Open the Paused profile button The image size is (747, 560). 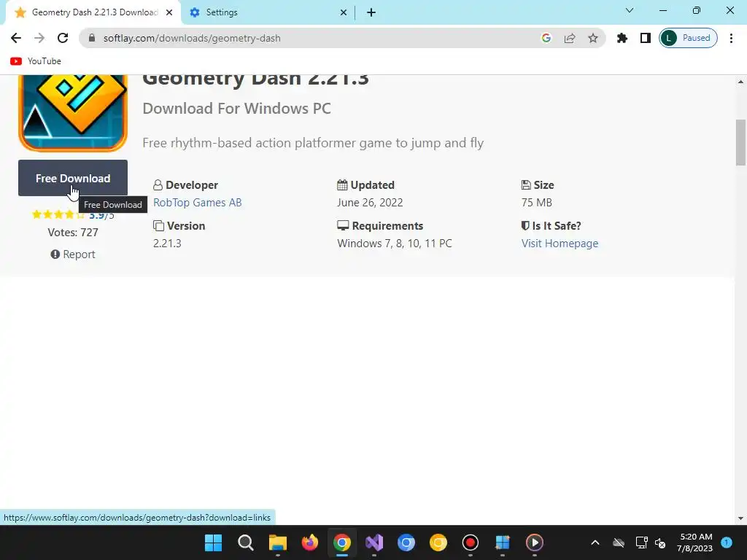(688, 38)
